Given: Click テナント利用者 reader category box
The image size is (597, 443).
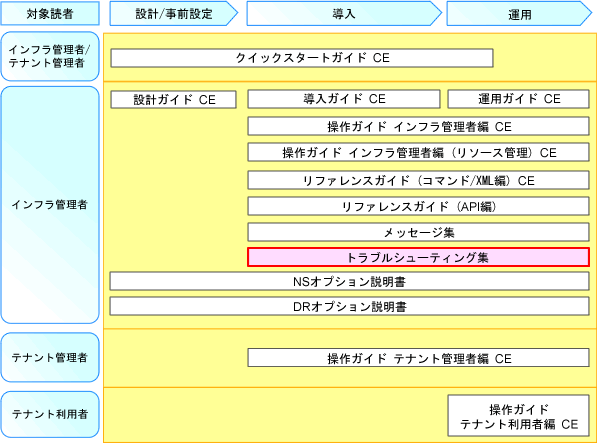Looking at the screenshot, I should [50, 414].
